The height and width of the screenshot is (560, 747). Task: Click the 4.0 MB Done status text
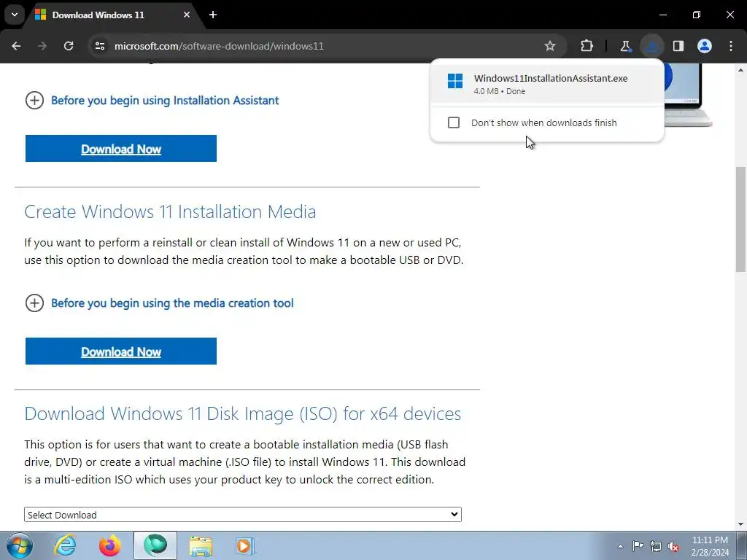(499, 91)
